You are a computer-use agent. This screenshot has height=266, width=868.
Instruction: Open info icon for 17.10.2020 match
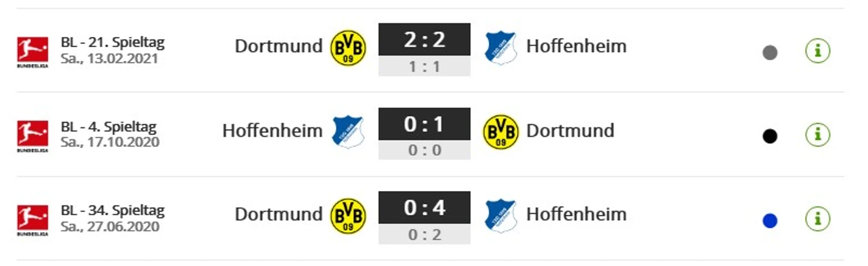817,135
